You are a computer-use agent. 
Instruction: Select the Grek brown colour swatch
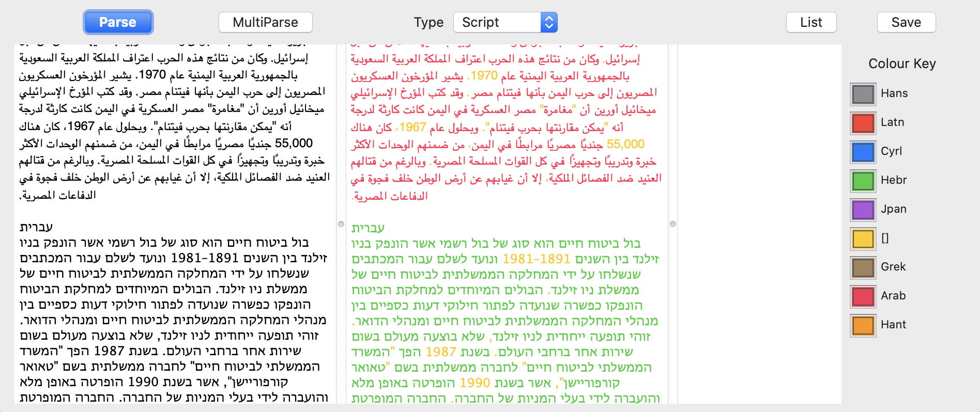pos(863,267)
